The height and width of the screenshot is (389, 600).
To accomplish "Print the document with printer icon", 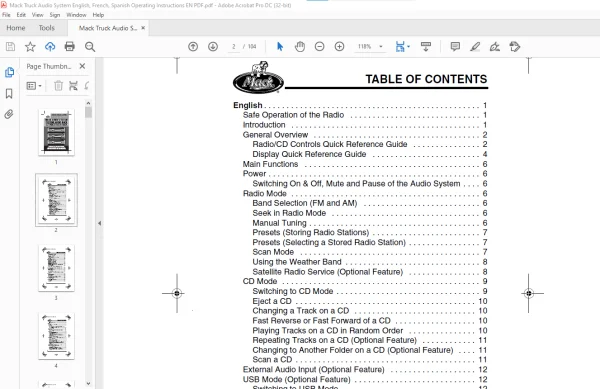I will (x=70, y=47).
